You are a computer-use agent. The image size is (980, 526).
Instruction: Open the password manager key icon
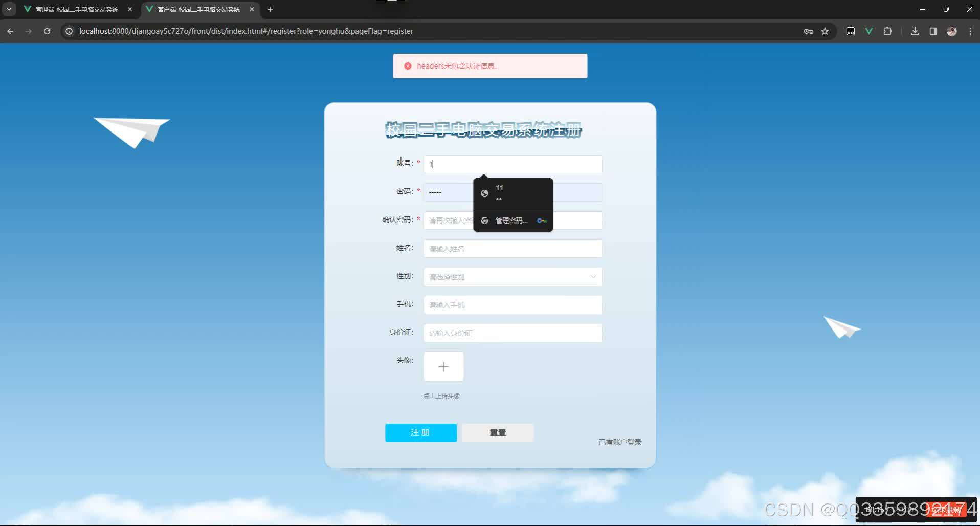coord(808,31)
